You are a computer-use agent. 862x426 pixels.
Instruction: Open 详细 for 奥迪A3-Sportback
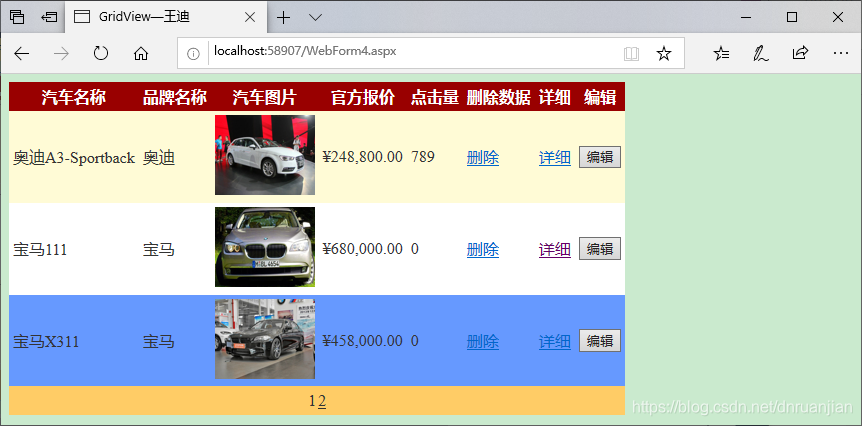coord(555,158)
